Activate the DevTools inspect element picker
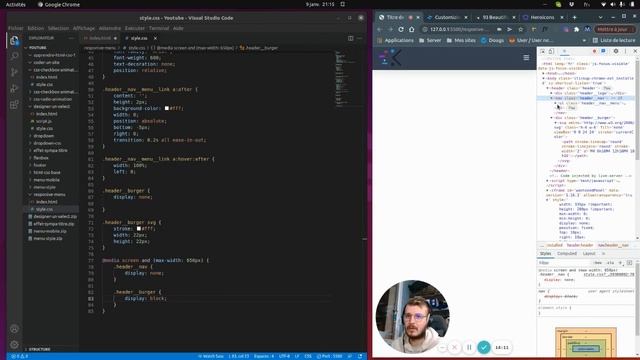 coord(542,51)
